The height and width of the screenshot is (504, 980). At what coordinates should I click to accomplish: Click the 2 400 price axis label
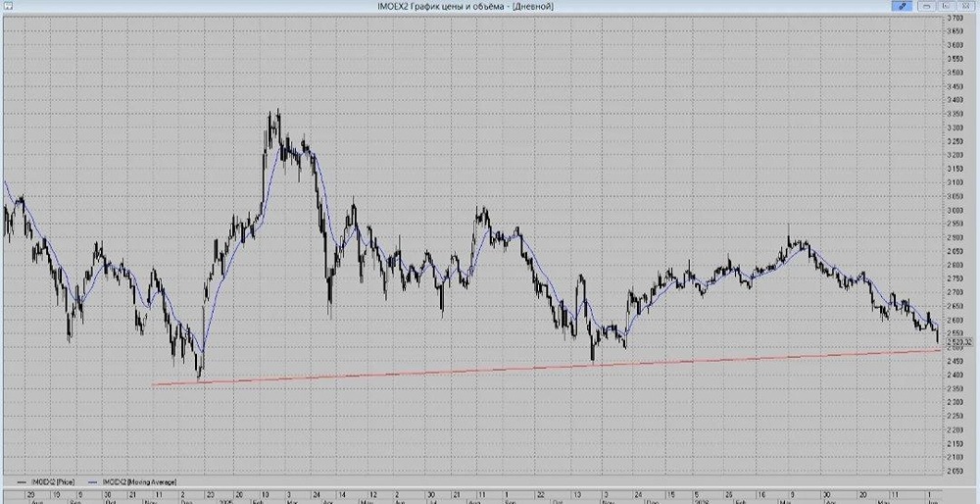(955, 376)
